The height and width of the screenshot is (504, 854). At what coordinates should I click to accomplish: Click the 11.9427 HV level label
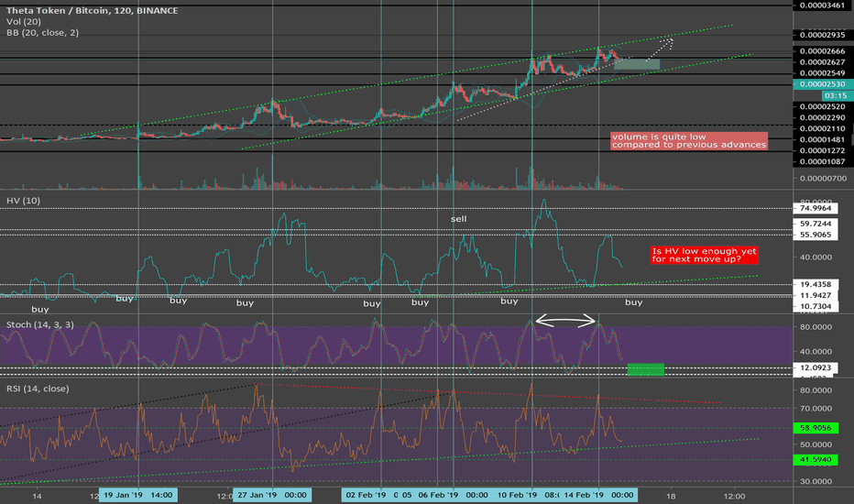tap(816, 295)
